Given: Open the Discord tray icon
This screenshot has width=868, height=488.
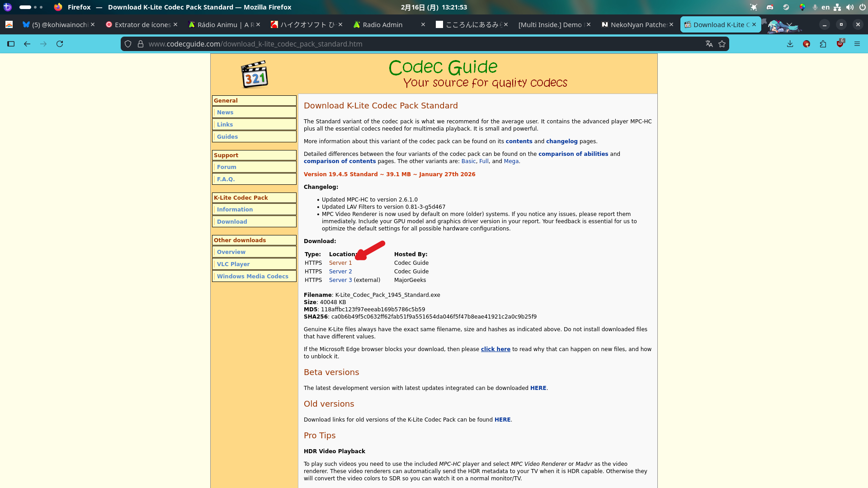Looking at the screenshot, I should click(x=770, y=7).
